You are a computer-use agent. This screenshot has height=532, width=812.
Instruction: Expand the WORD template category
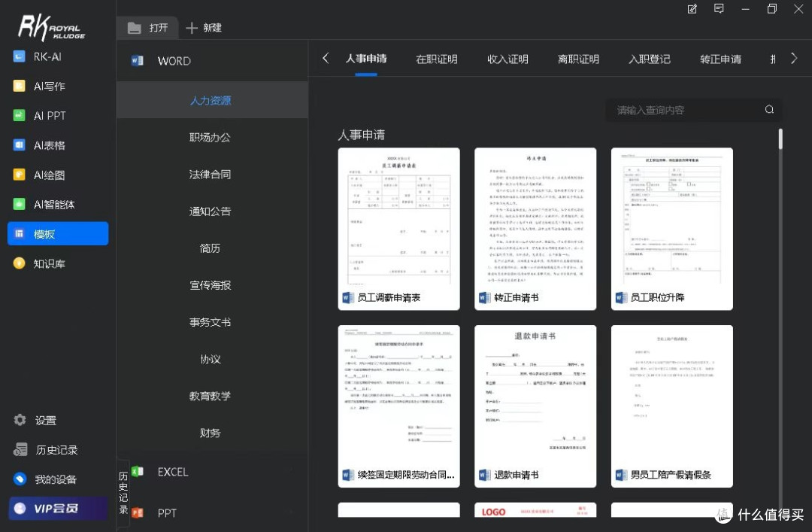click(212, 61)
